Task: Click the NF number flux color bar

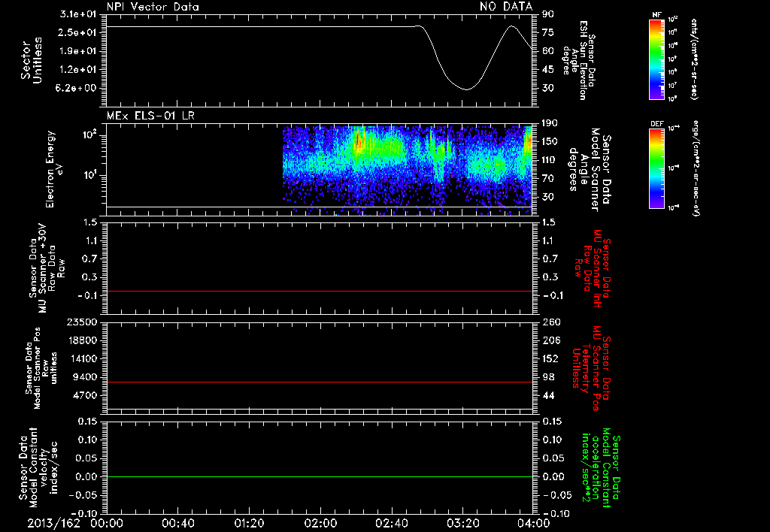Action: coord(656,59)
